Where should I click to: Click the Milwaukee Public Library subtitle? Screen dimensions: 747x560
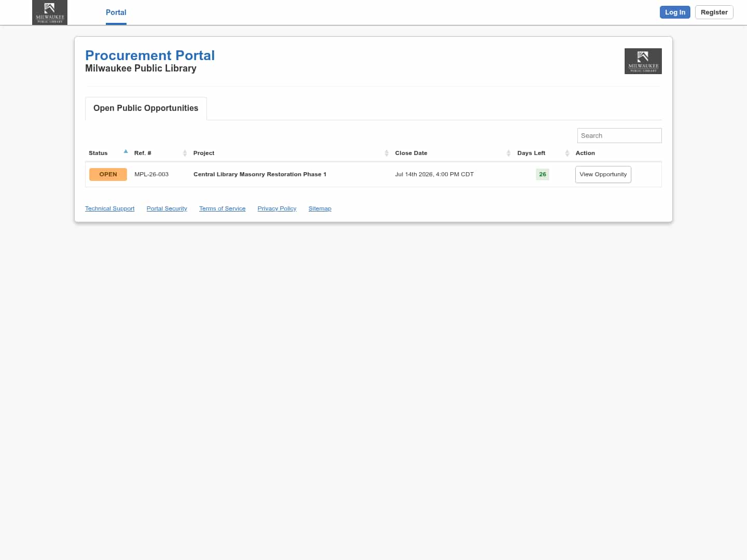click(141, 68)
